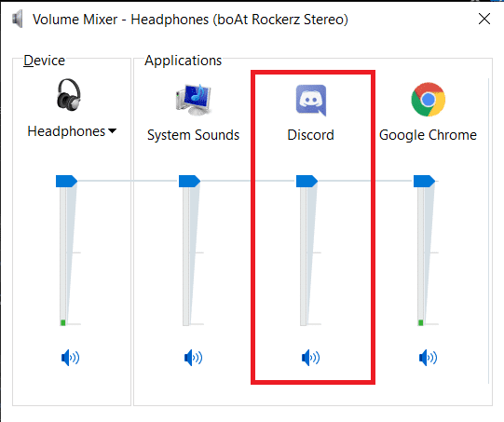This screenshot has height=422, width=504.
Task: Mute System Sounds with its speaker button
Action: tap(193, 358)
